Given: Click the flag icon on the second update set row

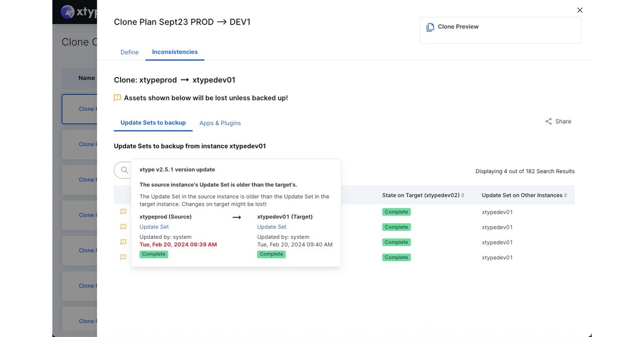Looking at the screenshot, I should [123, 227].
